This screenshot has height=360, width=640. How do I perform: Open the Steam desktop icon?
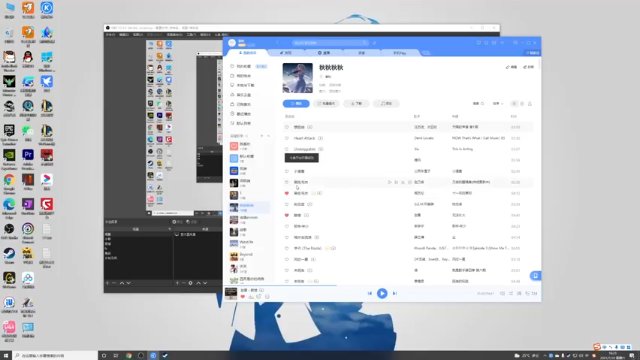pyautogui.click(x=9, y=256)
